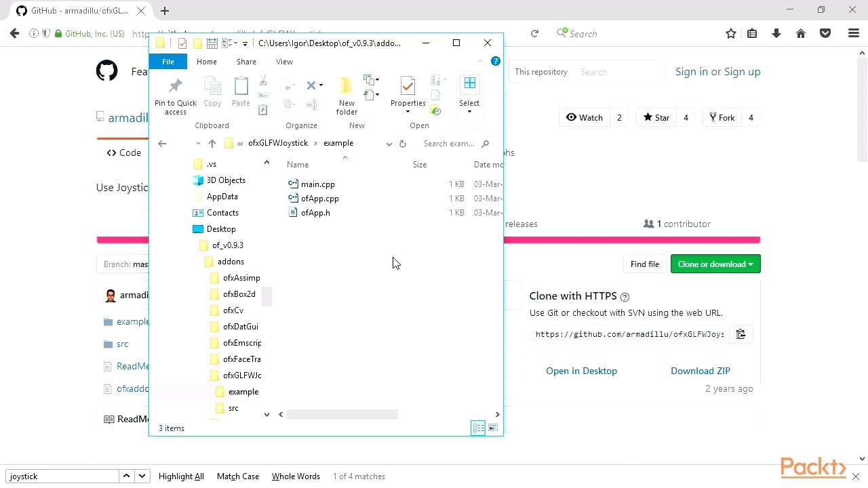Expand New item dropdown in ribbon

pos(371,80)
